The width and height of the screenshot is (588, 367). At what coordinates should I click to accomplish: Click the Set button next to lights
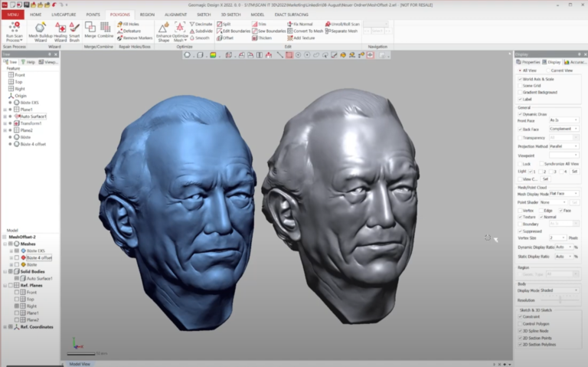tap(574, 172)
